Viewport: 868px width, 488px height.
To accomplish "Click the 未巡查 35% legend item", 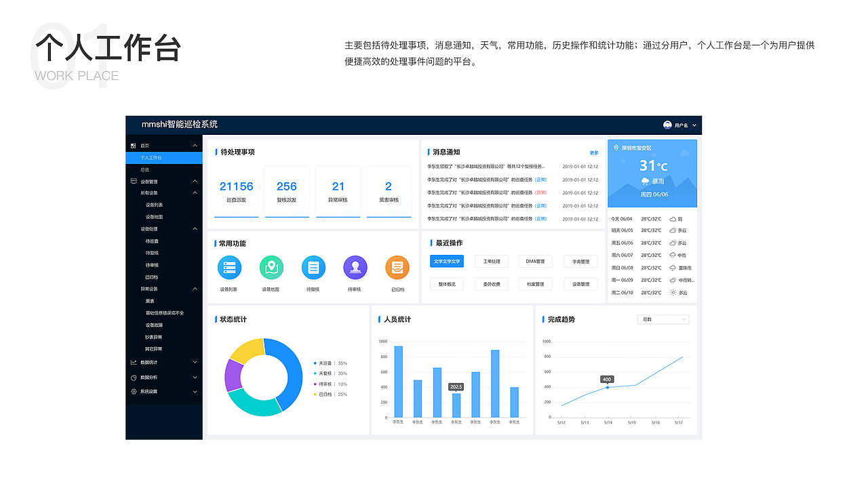I will click(x=330, y=363).
